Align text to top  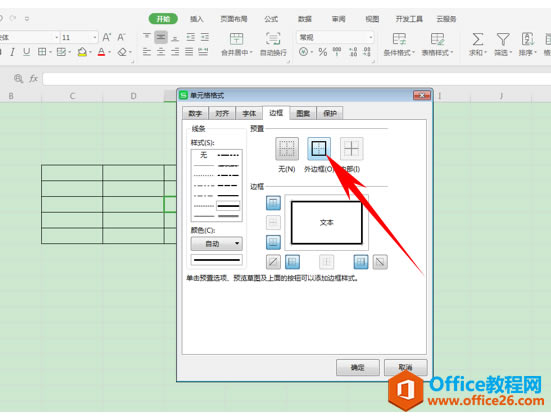tap(147, 37)
